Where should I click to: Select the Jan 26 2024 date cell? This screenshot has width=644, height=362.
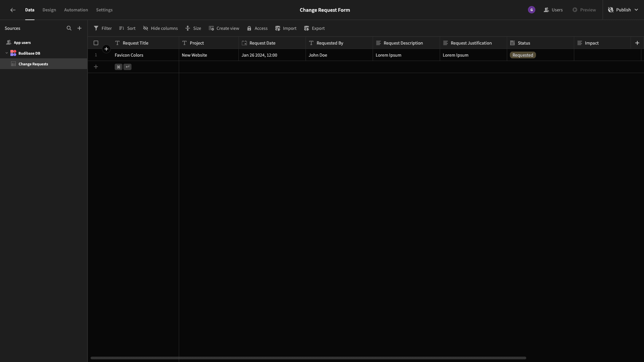click(x=272, y=55)
